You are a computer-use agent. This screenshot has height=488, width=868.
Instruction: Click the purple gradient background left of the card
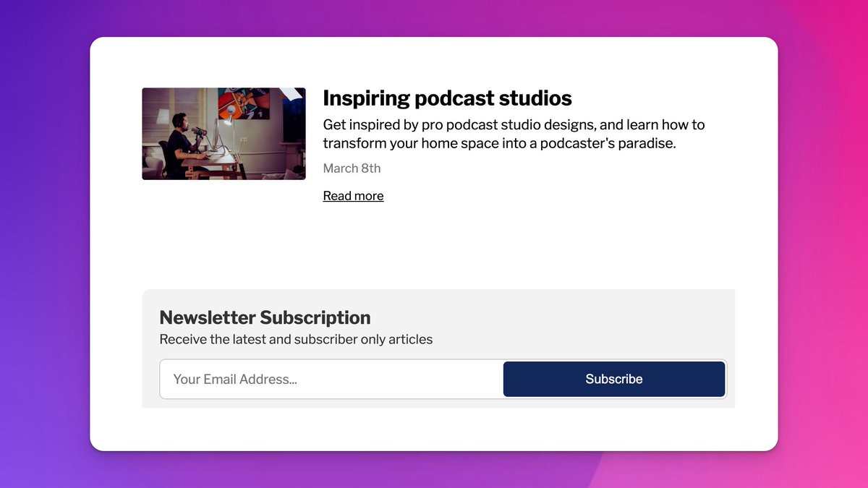click(43, 246)
